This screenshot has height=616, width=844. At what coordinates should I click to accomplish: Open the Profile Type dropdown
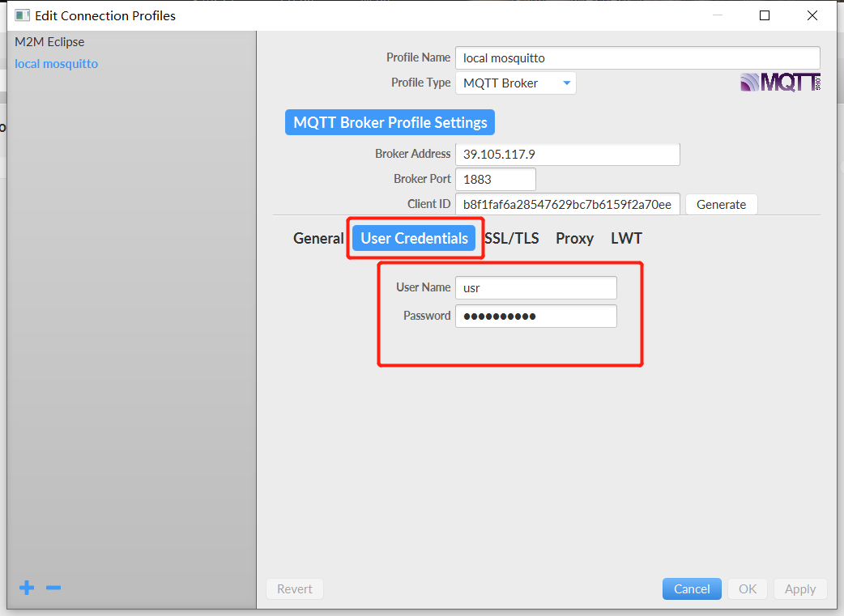[516, 83]
